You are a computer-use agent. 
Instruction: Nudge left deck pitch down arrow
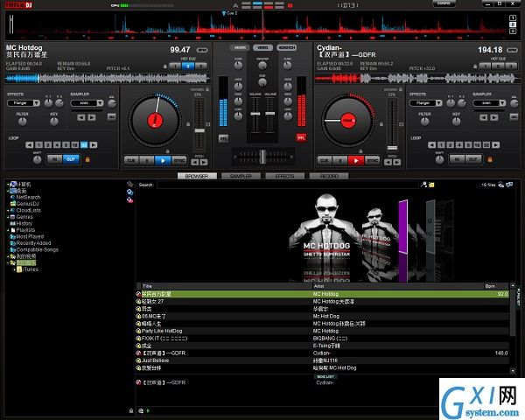point(195,163)
